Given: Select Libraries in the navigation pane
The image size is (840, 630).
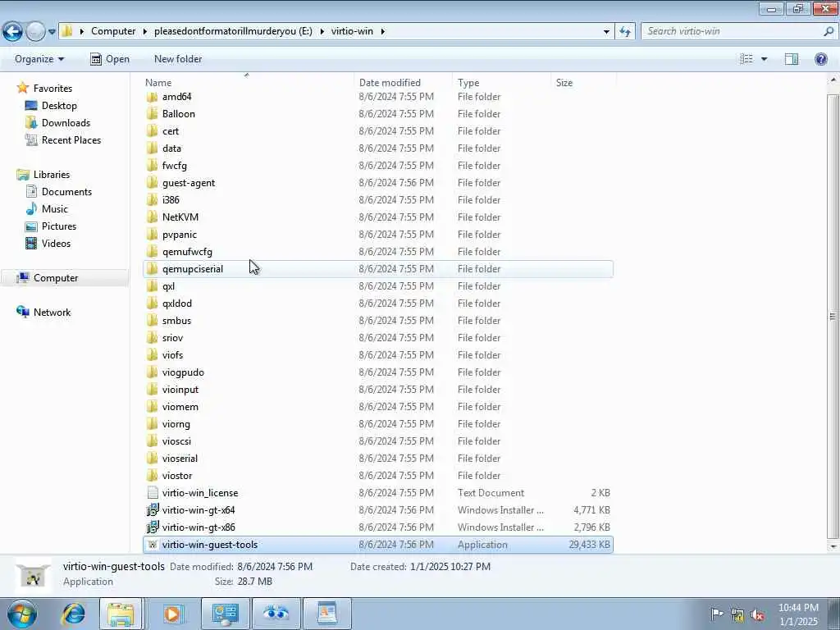Looking at the screenshot, I should [52, 175].
